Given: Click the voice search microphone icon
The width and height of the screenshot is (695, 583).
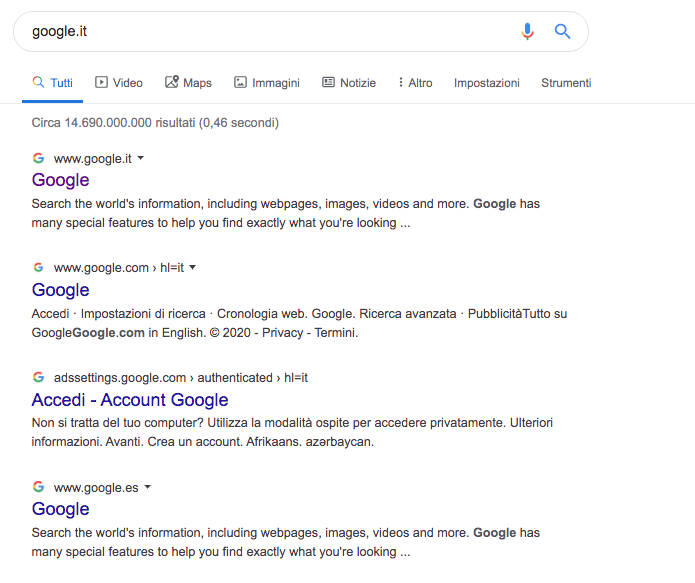Looking at the screenshot, I should (x=527, y=31).
